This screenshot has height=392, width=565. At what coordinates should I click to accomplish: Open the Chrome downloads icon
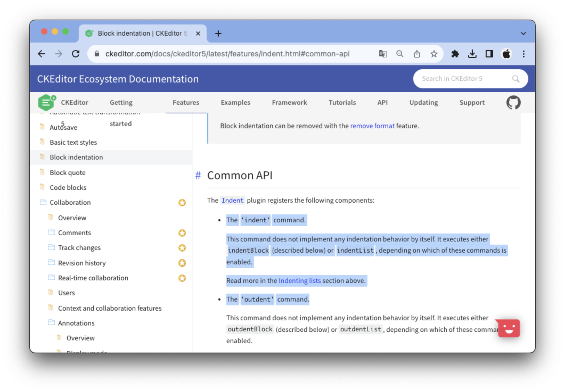[472, 54]
